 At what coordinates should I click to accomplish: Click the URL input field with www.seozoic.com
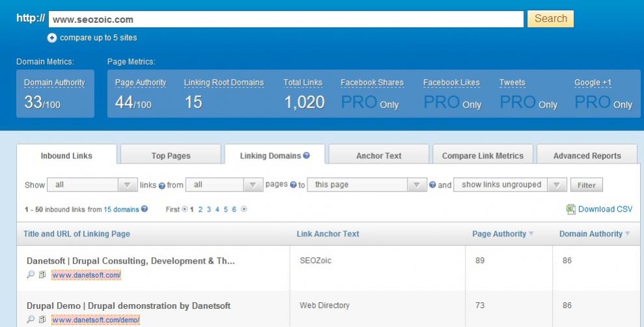point(286,20)
